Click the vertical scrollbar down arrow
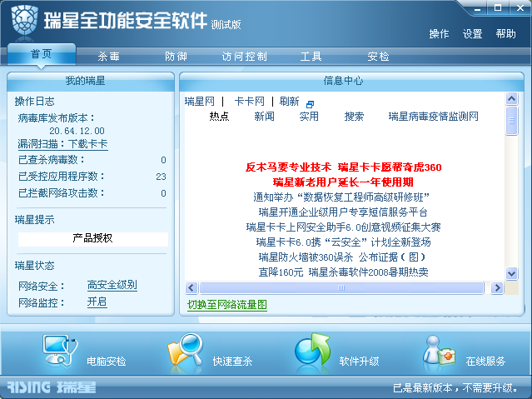 [x=512, y=273]
